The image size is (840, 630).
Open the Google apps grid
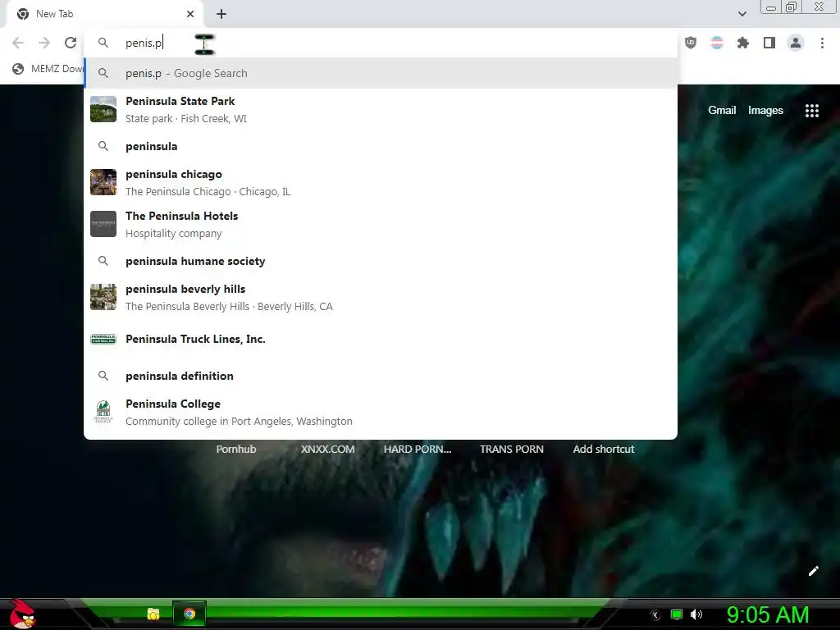(x=812, y=111)
